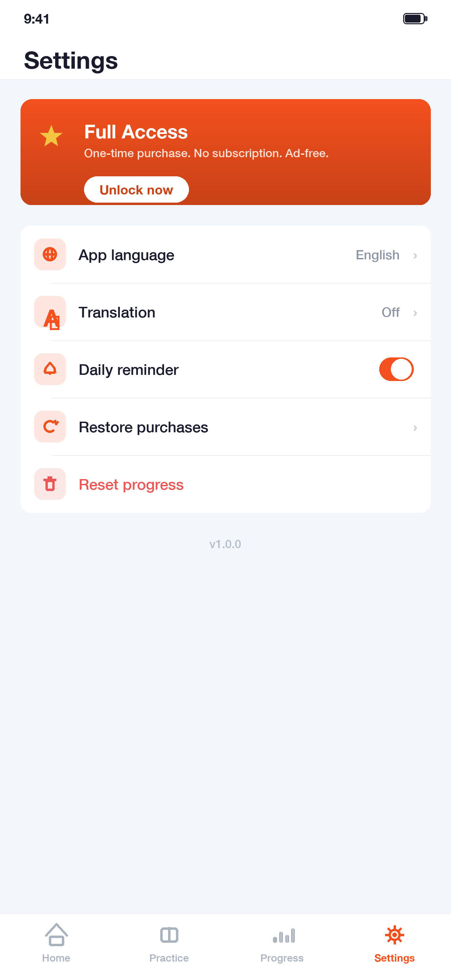This screenshot has width=451, height=980.
Task: Switch to the Progress tab label
Action: coord(282,958)
